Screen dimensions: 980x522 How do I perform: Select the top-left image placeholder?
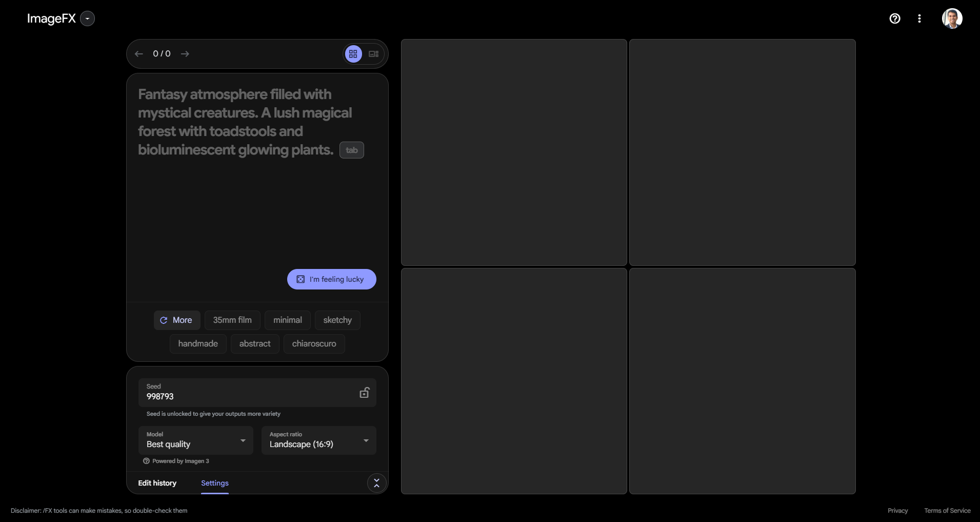(514, 152)
